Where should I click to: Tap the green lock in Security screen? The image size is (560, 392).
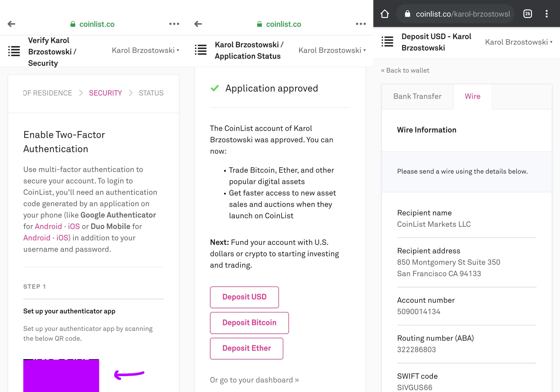pyautogui.click(x=73, y=24)
